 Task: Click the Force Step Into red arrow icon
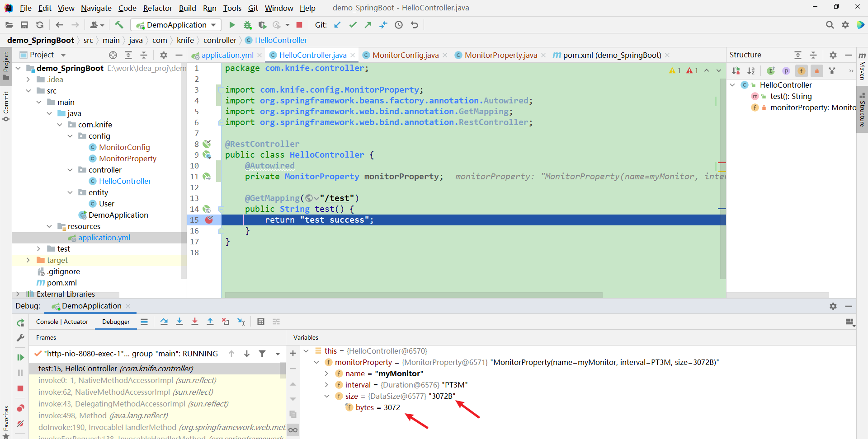click(195, 322)
